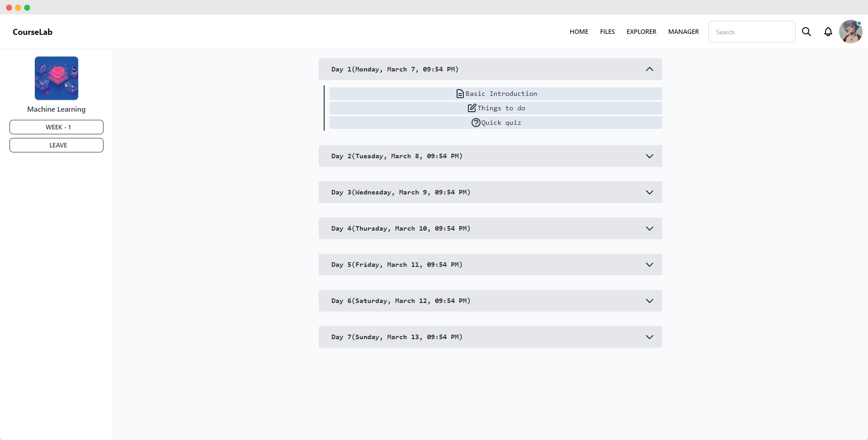This screenshot has width=868, height=440.
Task: Open the user profile avatar
Action: coord(850,32)
